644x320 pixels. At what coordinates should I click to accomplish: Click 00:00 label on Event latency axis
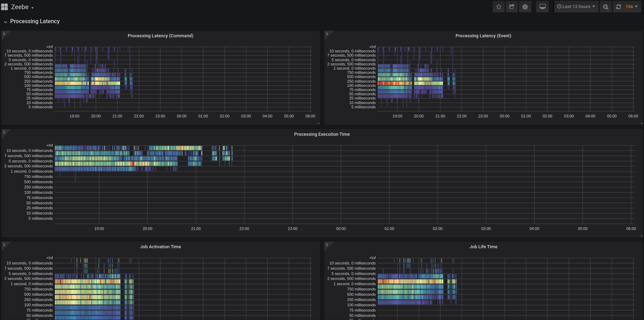505,116
